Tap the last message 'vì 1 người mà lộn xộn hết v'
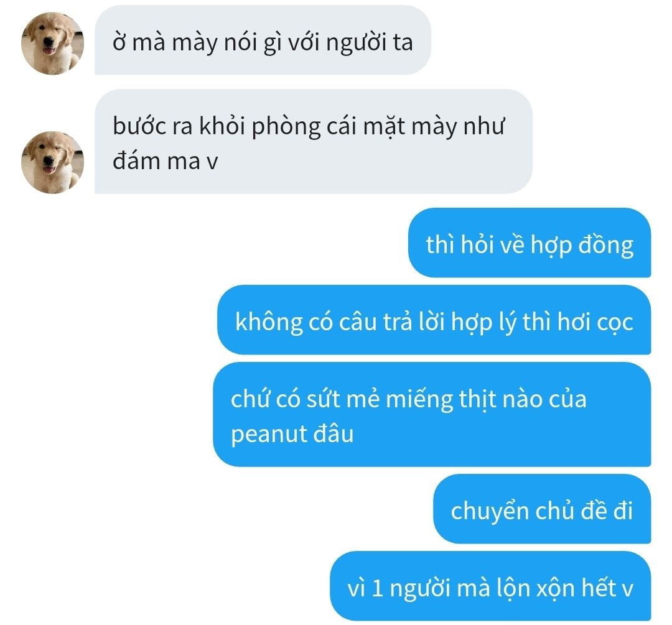672x625 pixels. (491, 586)
